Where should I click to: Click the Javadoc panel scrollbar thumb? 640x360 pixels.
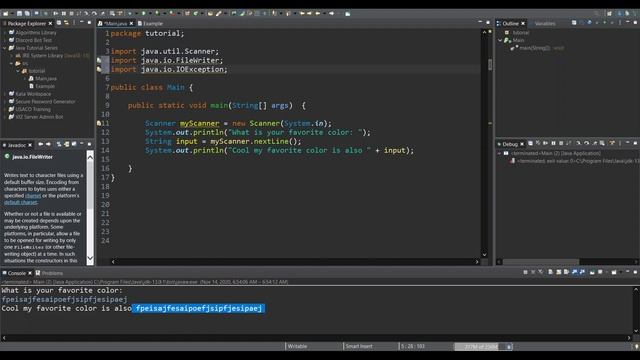90,186
